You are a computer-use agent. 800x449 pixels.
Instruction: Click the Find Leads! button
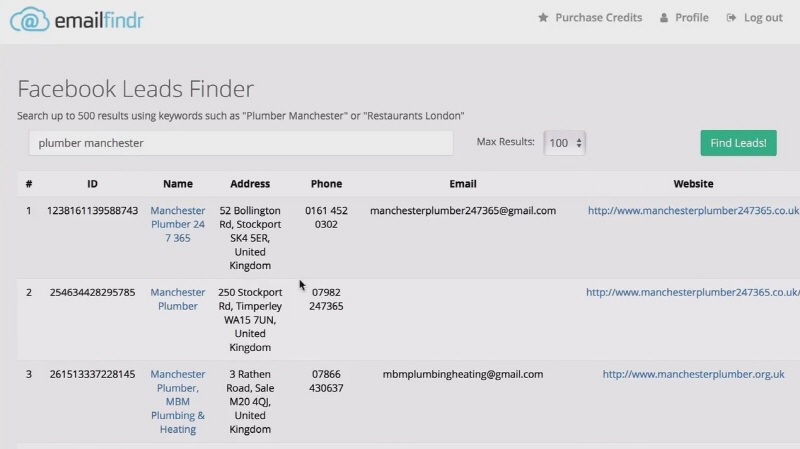738,143
